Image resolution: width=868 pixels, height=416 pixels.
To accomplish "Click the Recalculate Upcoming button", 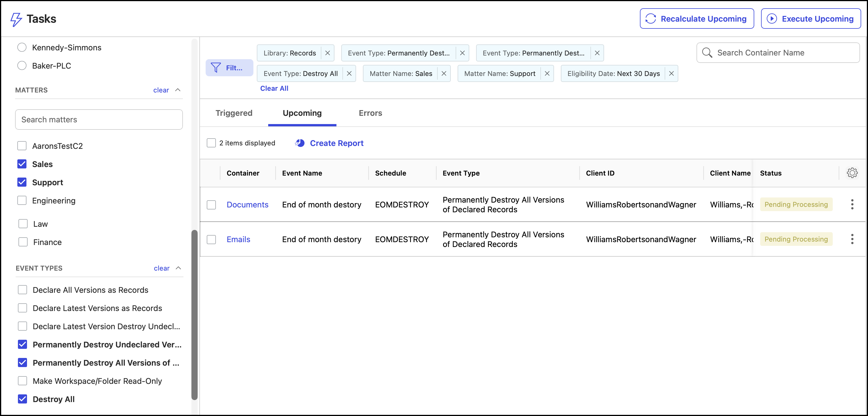I will 697,19.
